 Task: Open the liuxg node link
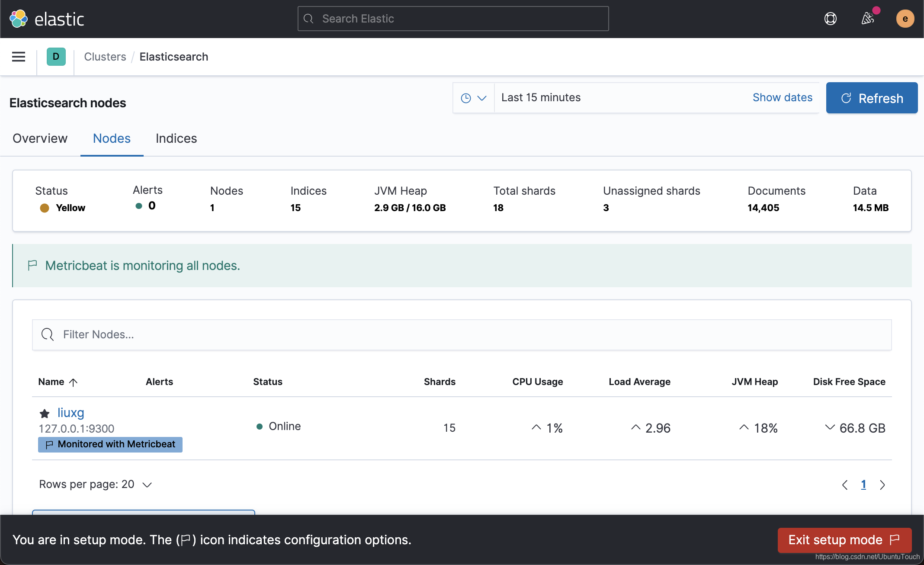(x=71, y=413)
